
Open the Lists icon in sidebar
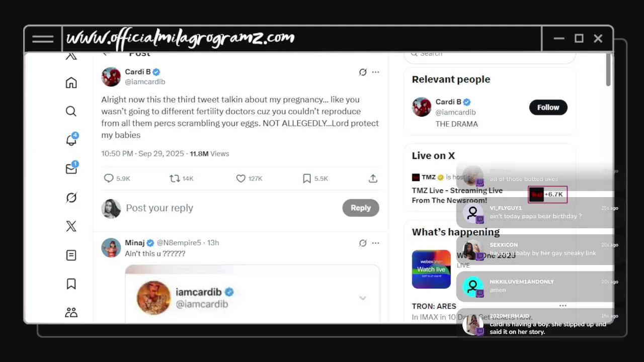point(71,255)
